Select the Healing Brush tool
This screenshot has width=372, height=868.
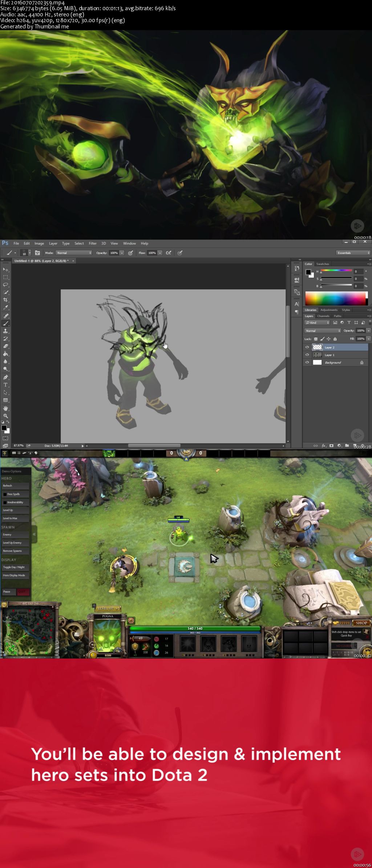coord(5,316)
